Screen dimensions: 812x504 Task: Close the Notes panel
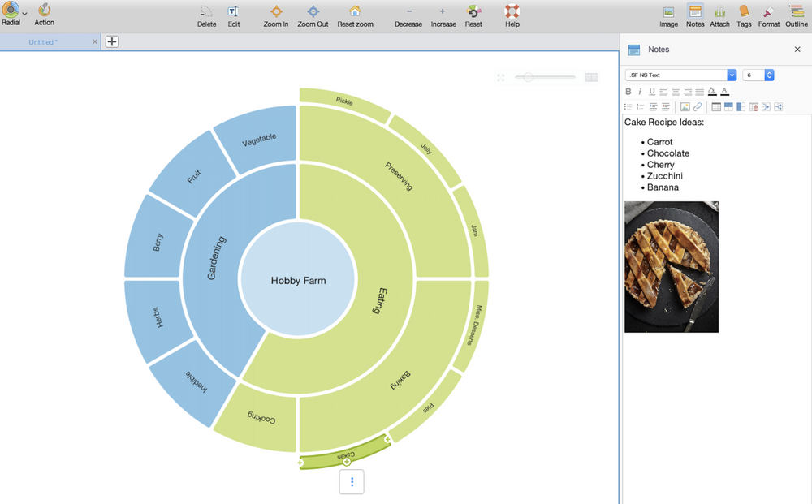(x=797, y=50)
